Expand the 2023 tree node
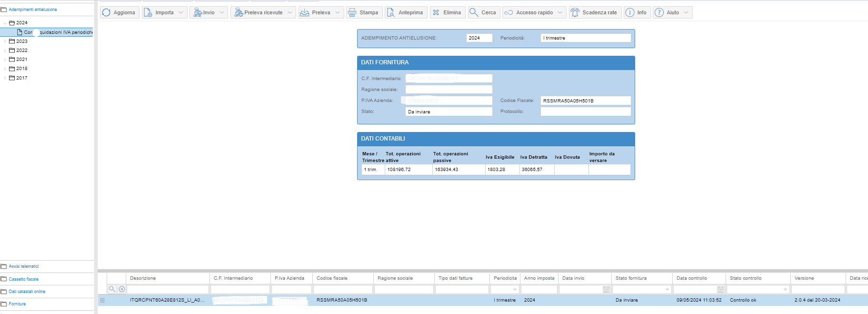The width and height of the screenshot is (868, 314). point(5,41)
